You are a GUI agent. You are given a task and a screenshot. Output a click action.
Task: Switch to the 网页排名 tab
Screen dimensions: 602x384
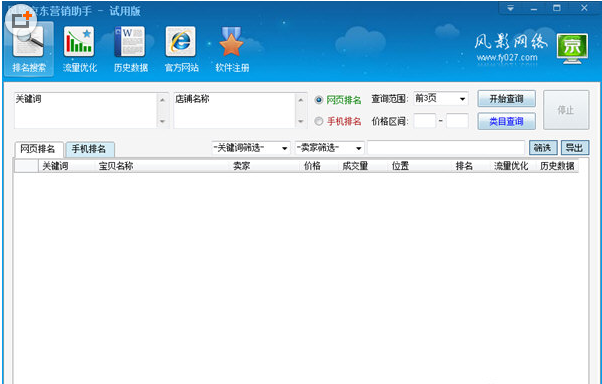[38, 149]
